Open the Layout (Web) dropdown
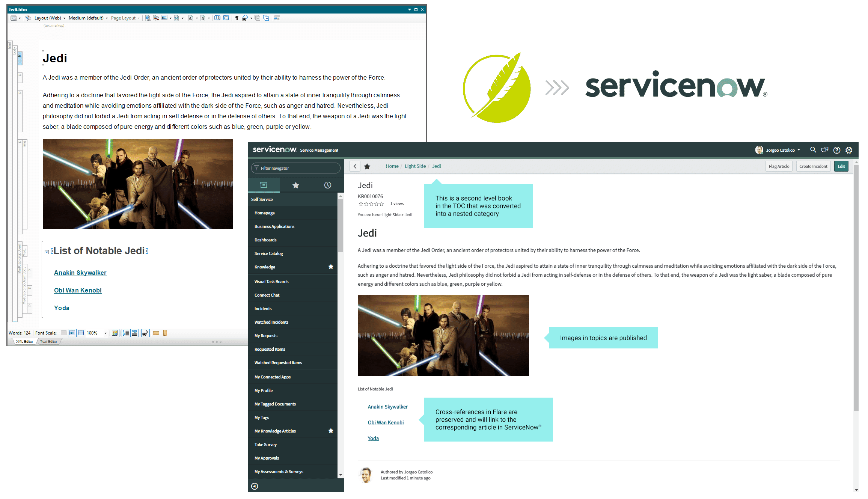Screen dimensions: 868x499 tap(50, 18)
